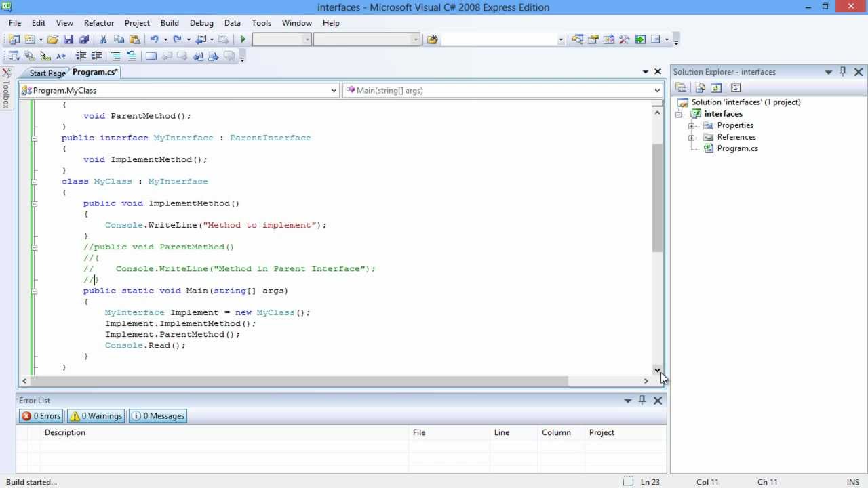868x488 pixels.
Task: Toggle a bookmark with the bookmark icon
Action: [x=151, y=56]
